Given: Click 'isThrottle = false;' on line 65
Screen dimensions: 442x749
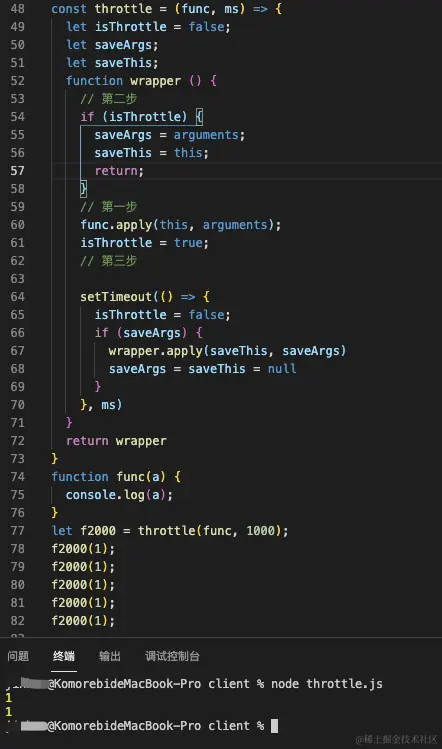Looking at the screenshot, I should [162, 315].
